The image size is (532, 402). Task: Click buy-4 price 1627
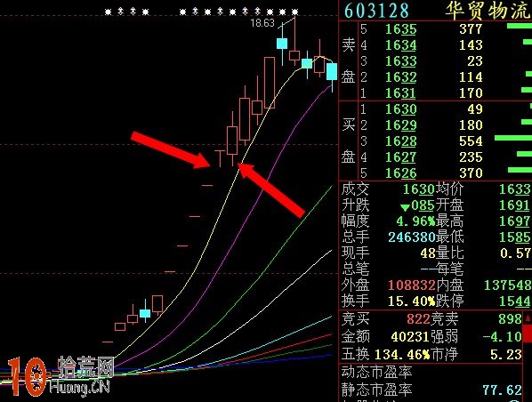click(x=400, y=157)
